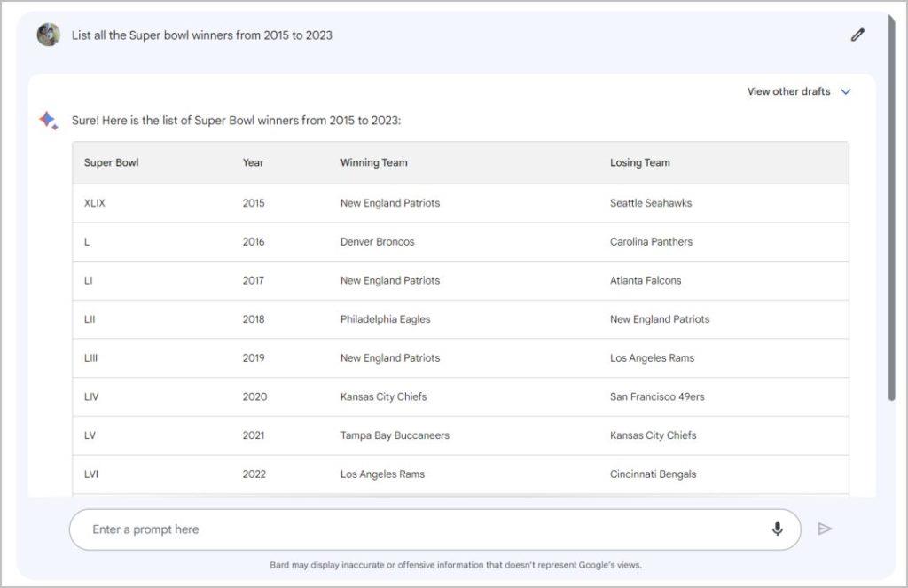908x588 pixels.
Task: Click the send prompt arrow icon
Action: tap(825, 529)
